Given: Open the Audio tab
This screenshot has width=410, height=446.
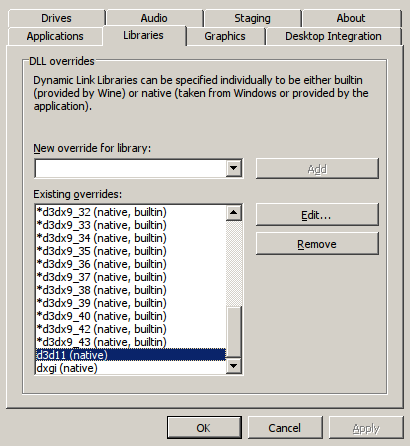Looking at the screenshot, I should (154, 18).
